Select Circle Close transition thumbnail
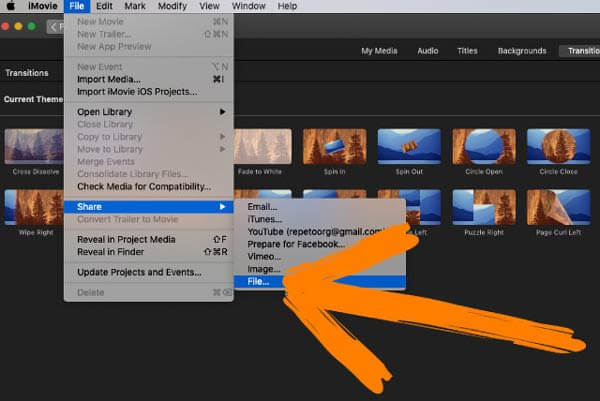Screen dimensions: 600x401 pos(558,147)
